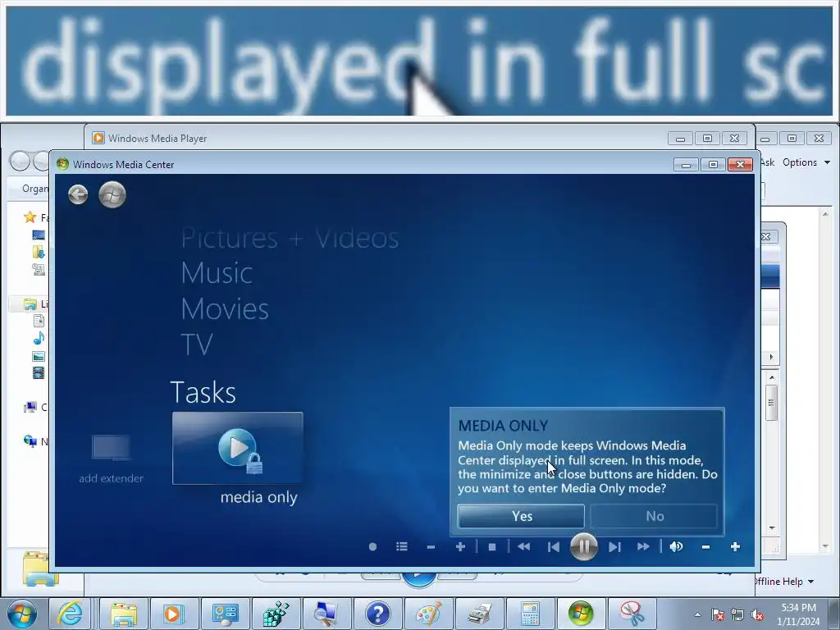This screenshot has height=630, width=840.
Task: Click channel up plus button
Action: click(460, 546)
